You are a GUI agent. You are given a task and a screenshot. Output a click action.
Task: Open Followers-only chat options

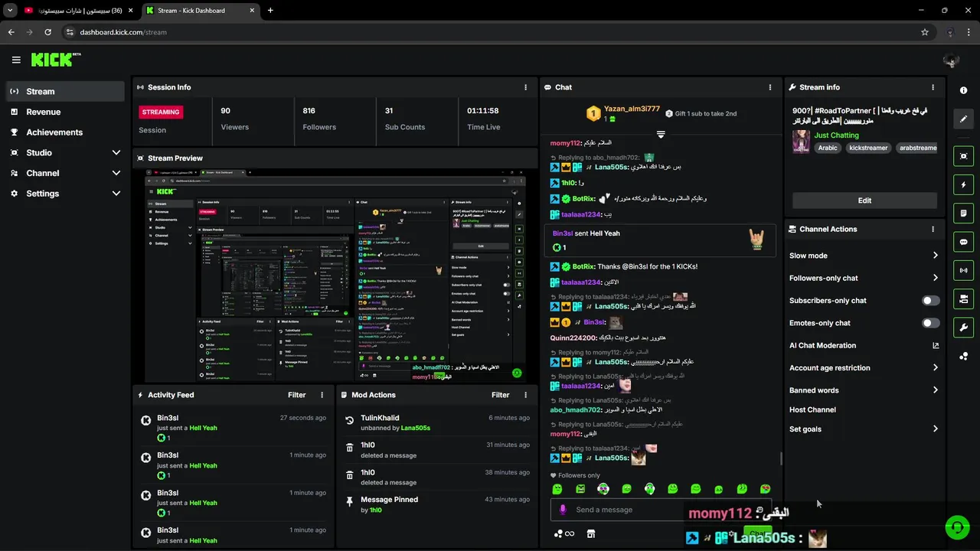[864, 278]
